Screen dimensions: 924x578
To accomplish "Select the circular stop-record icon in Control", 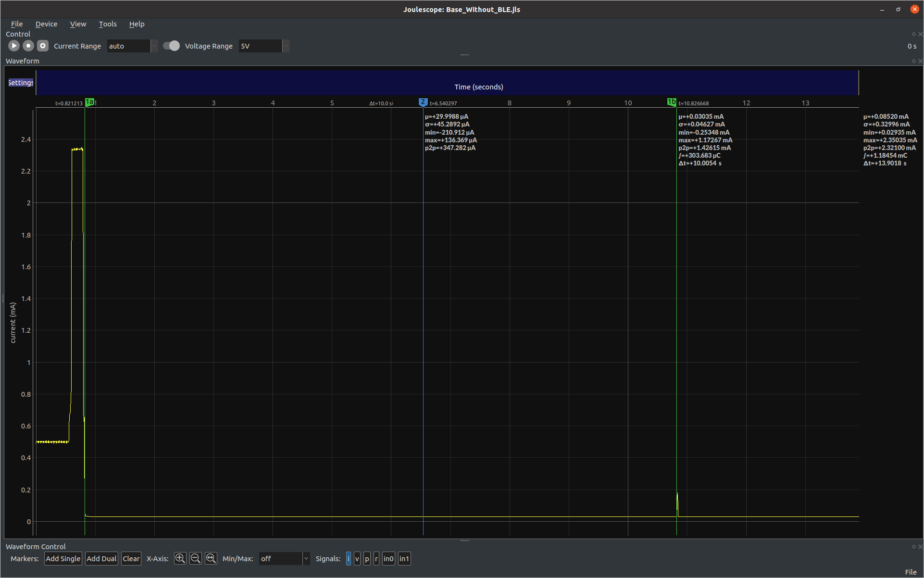I will coord(42,46).
